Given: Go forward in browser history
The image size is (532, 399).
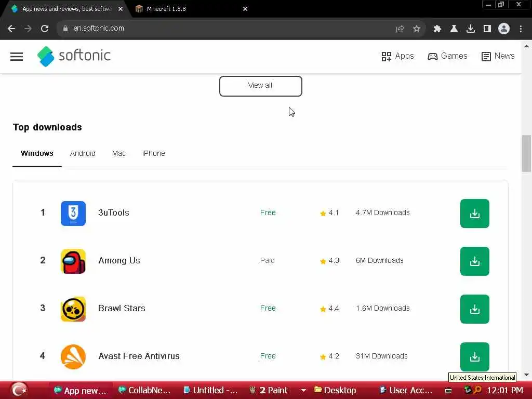Looking at the screenshot, I should click(x=28, y=29).
